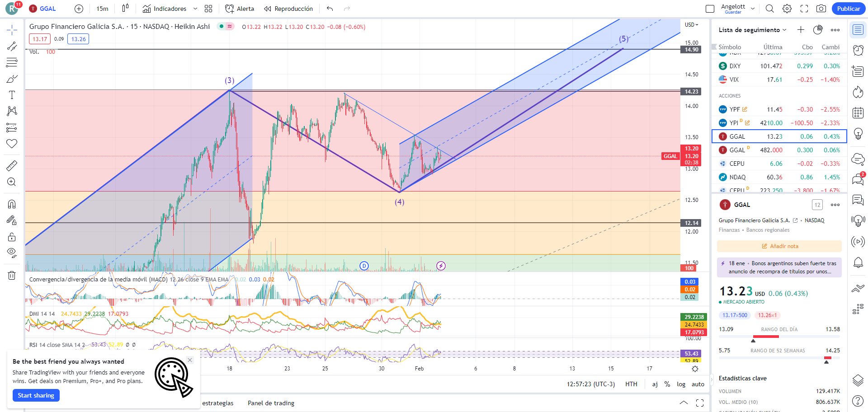868x412 pixels.
Task: Close the best friend promo popup
Action: click(x=190, y=360)
